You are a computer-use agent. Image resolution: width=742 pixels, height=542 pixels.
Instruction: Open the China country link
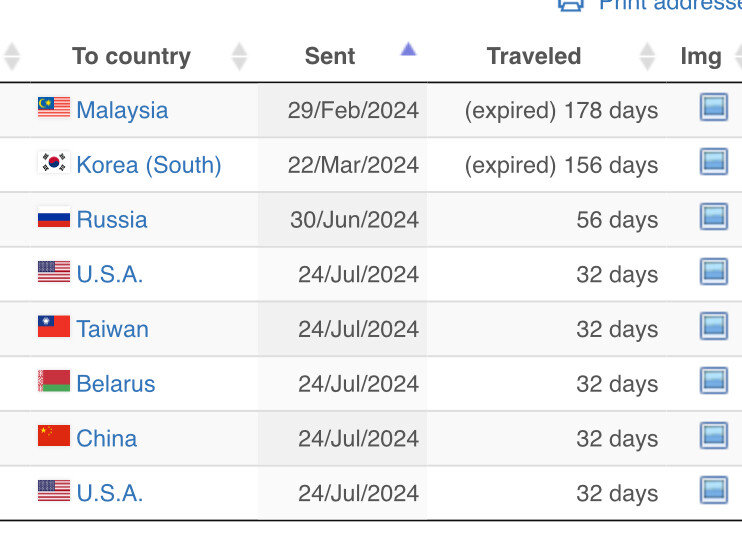(x=106, y=438)
